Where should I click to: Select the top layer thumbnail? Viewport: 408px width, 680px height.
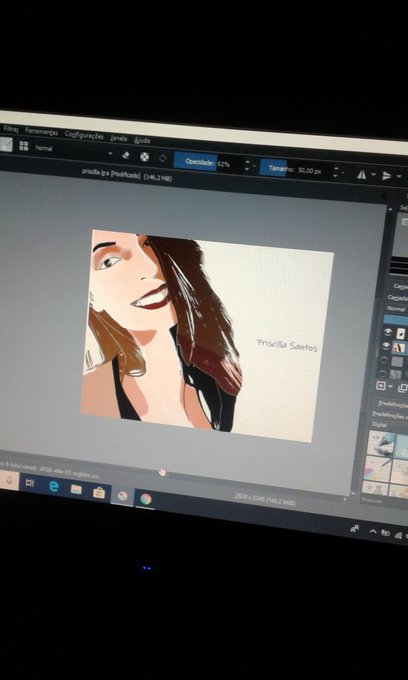(401, 333)
